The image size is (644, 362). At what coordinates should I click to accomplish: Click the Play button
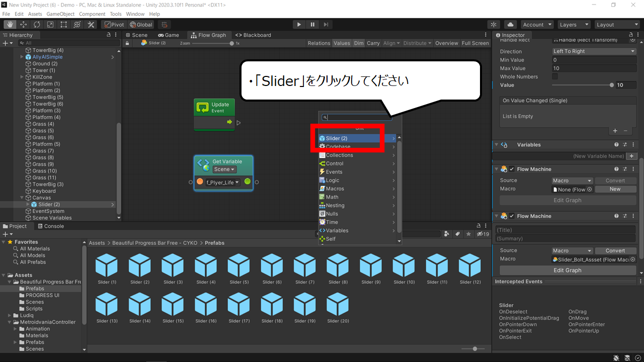(x=299, y=24)
